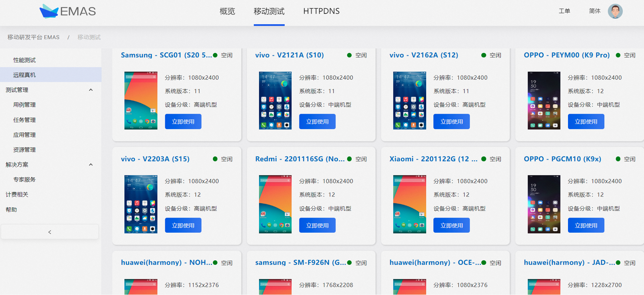Click 设备分级: 高端机型 on Xiaomi 2201122G

pyautogui.click(x=459, y=209)
